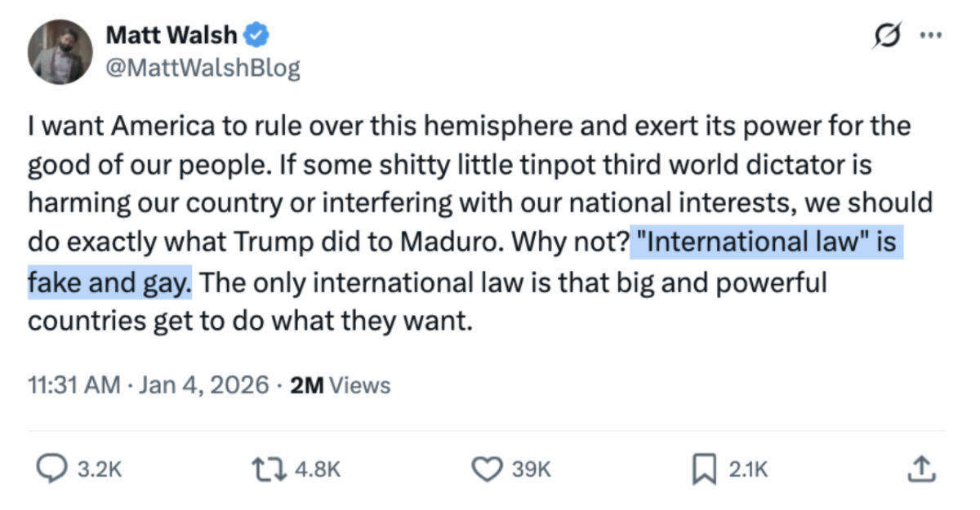Toggle the bookmark icon on the post

point(704,468)
